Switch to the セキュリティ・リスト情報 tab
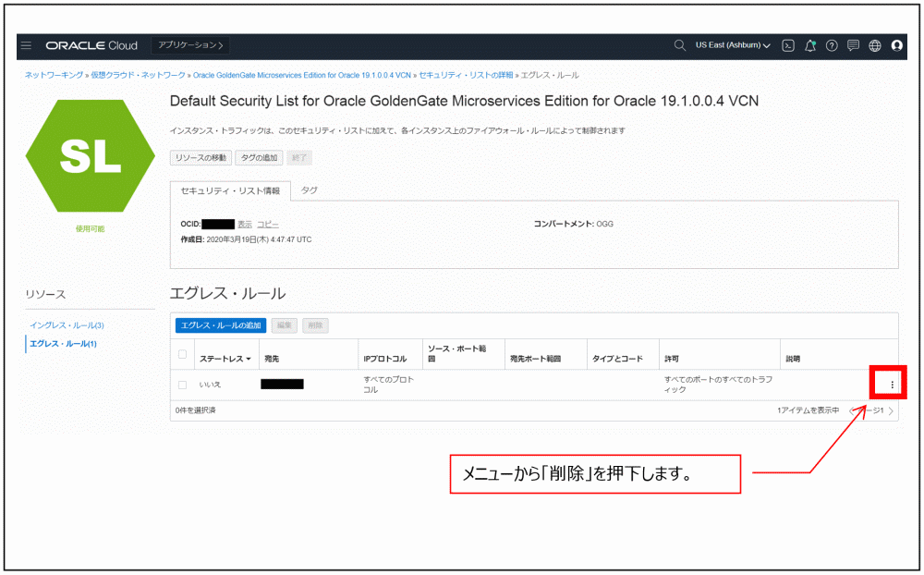The height and width of the screenshot is (575, 924). pyautogui.click(x=230, y=190)
